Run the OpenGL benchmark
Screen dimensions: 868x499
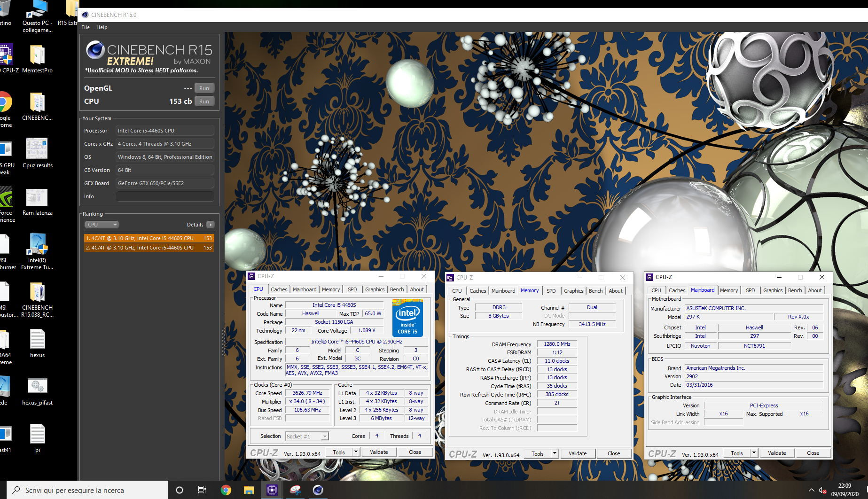click(x=204, y=88)
